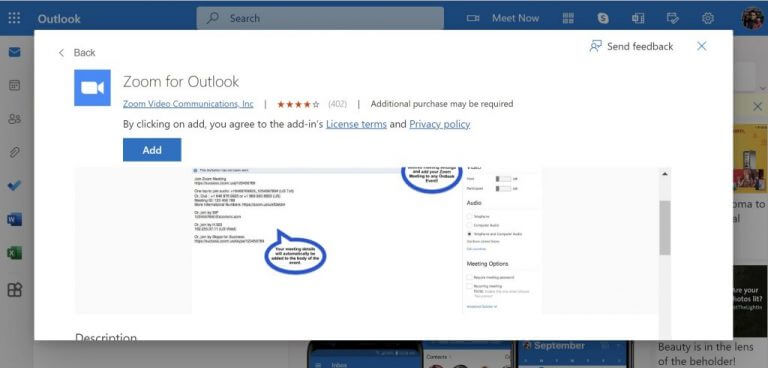Click the Zoom for Outlook logo

pyautogui.click(x=92, y=88)
